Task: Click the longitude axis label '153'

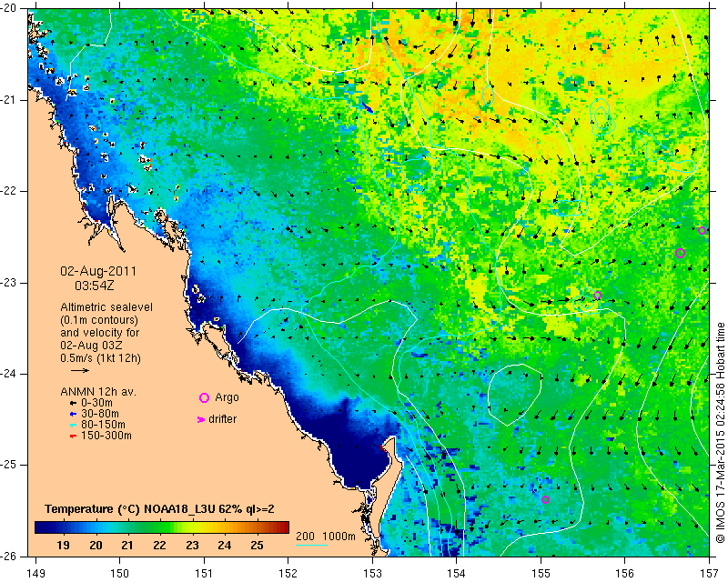Action: click(372, 574)
